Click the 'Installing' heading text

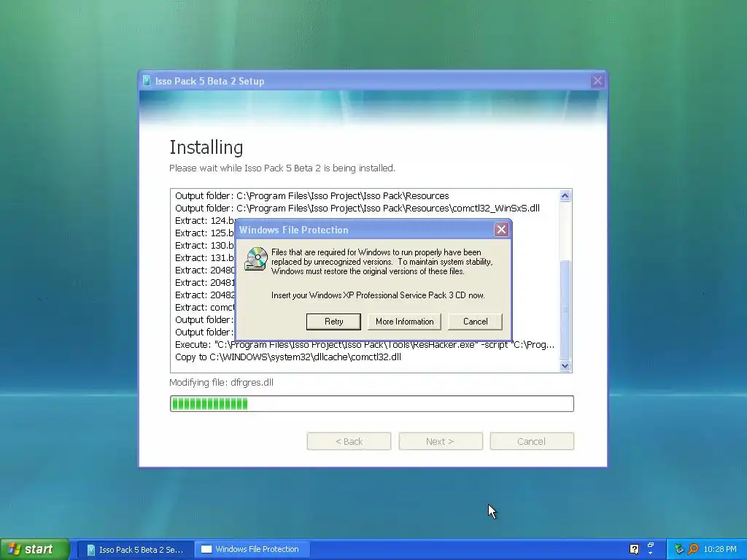[x=206, y=147]
